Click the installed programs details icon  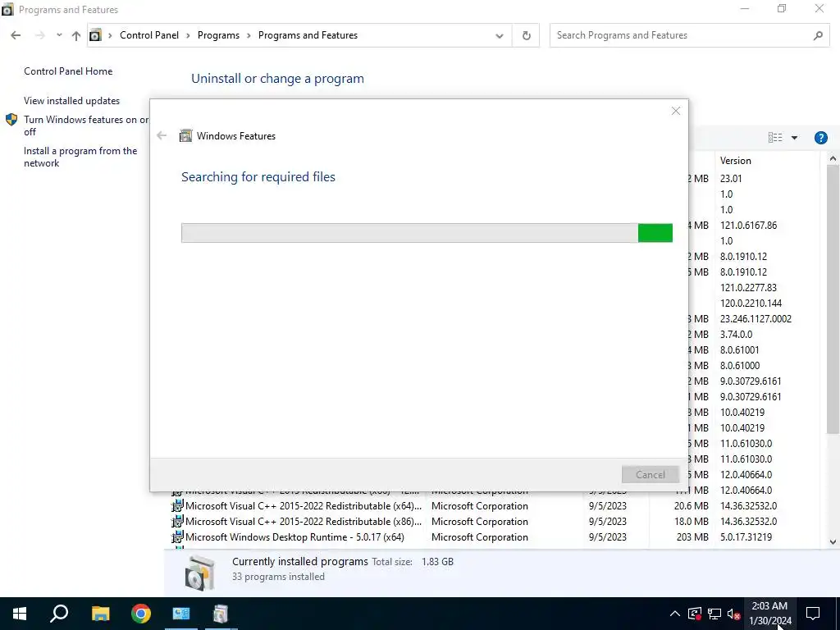(200, 573)
